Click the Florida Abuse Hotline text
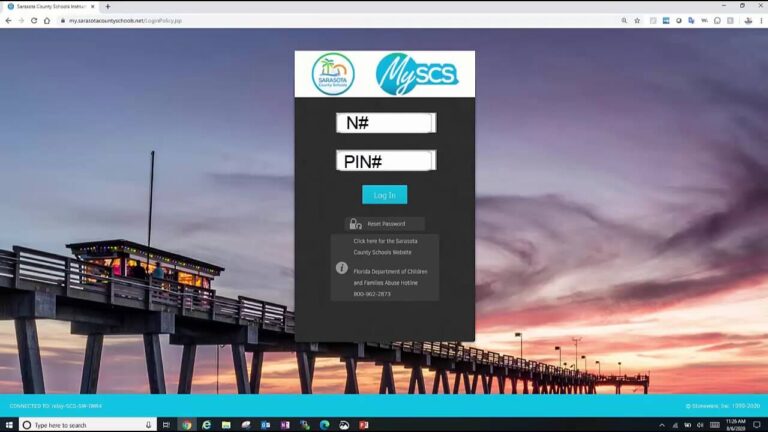 [x=390, y=277]
